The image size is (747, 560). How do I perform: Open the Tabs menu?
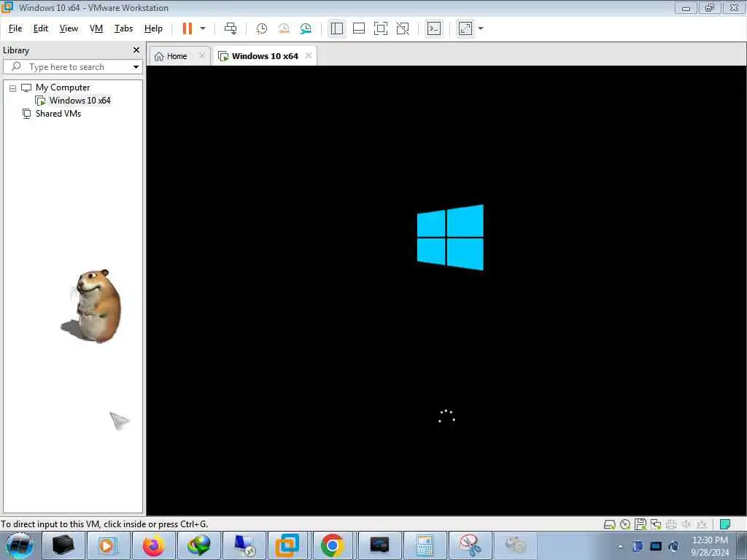click(x=123, y=28)
